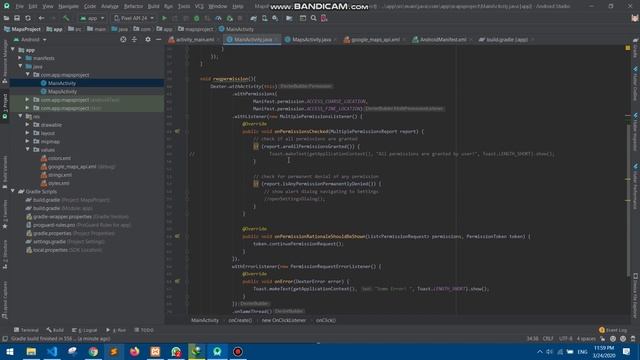Toggle the Resource Manager side tab
Image resolution: width=640 pixels, height=360 pixels.
pyautogui.click(x=5, y=61)
